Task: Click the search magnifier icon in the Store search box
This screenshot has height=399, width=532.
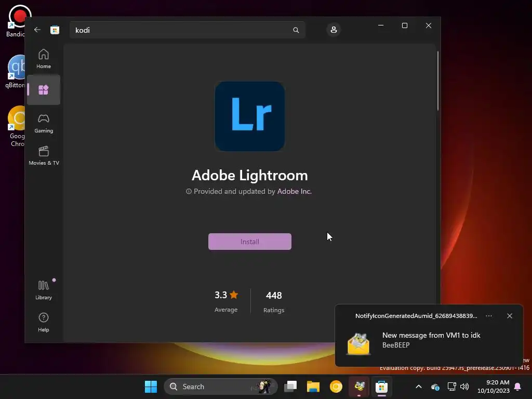Action: 296,30
